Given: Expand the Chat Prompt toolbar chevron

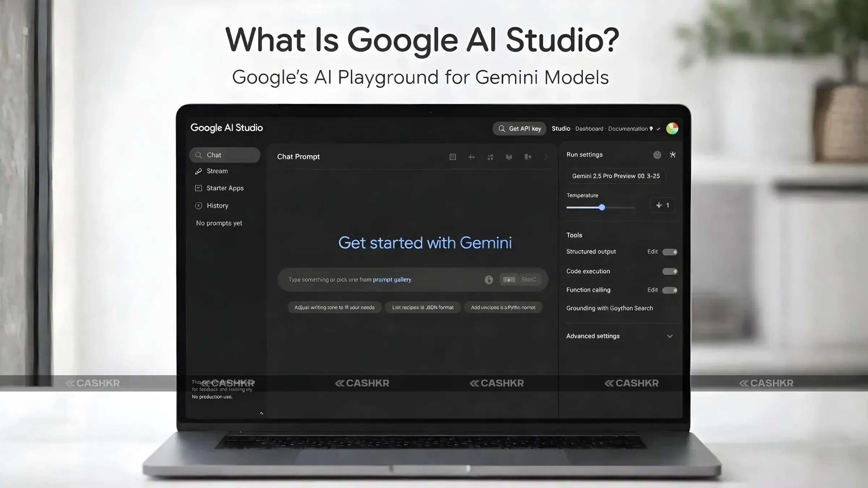Looking at the screenshot, I should point(546,157).
